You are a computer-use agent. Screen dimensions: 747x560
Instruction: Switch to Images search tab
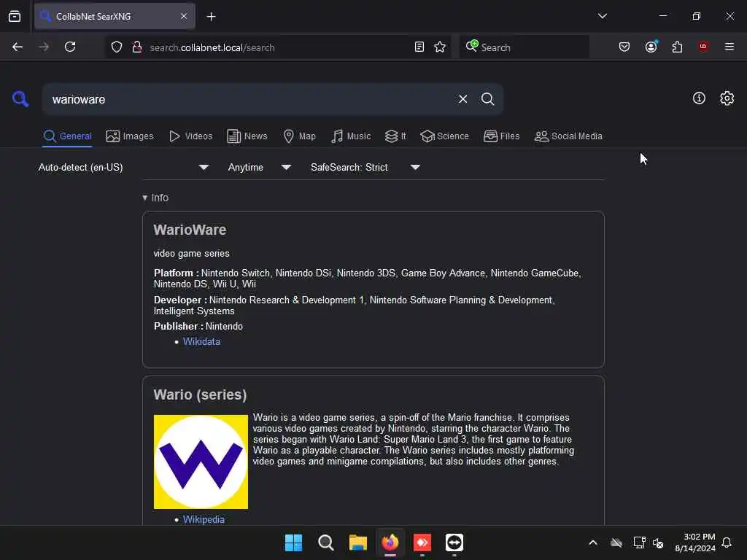coord(130,136)
